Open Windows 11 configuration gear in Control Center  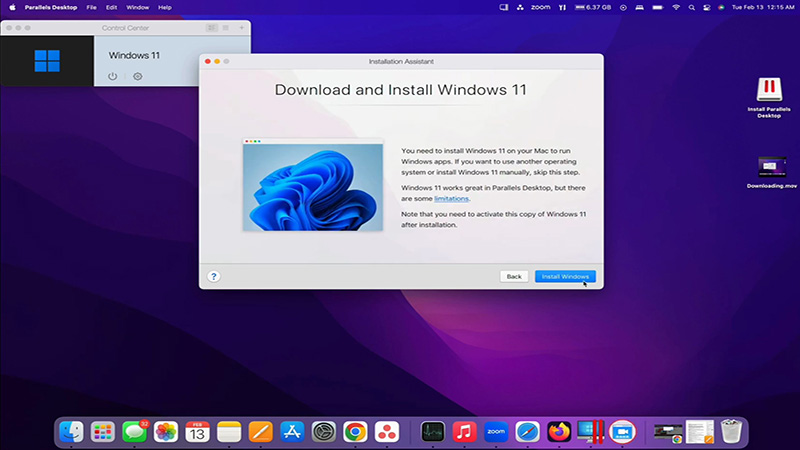click(x=138, y=76)
